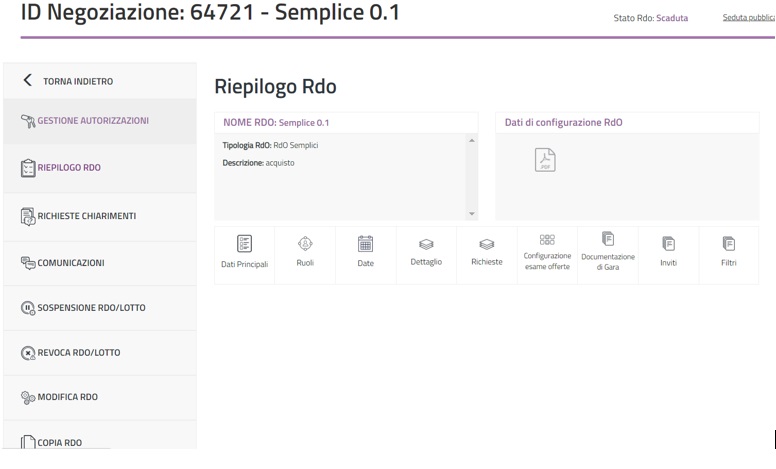Open Configurazione esame offerte icon
Image resolution: width=776 pixels, height=469 pixels.
coord(547,240)
